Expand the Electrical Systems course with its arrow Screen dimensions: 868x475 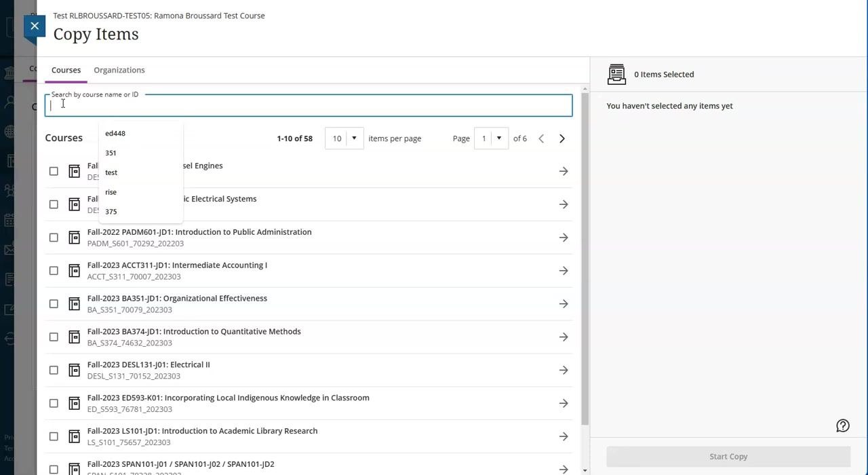coord(564,204)
